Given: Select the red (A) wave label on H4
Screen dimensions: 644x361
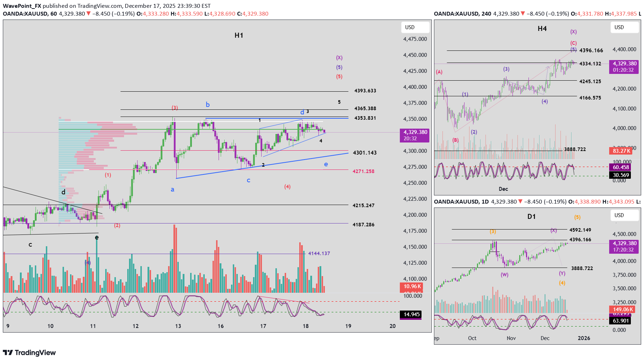Looking at the screenshot, I should tap(439, 72).
